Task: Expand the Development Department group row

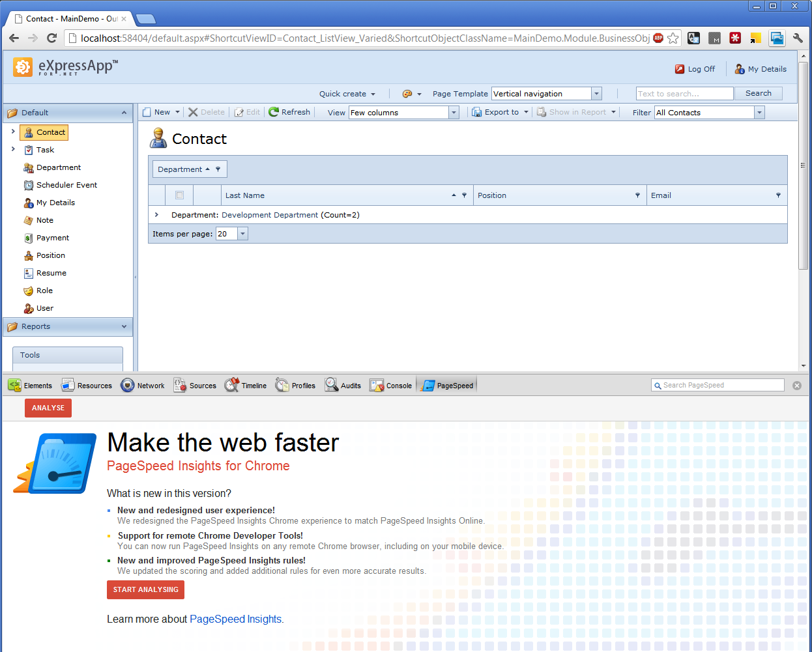Action: [x=156, y=215]
